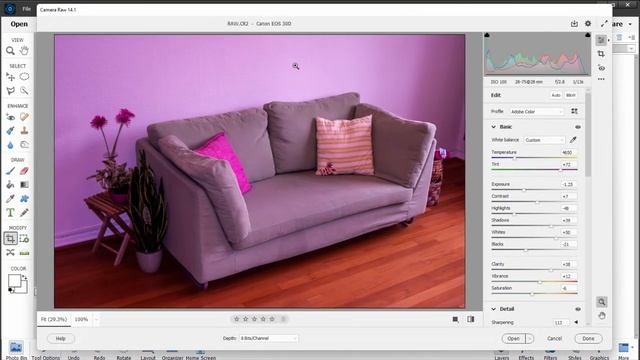Toggle Camera Raw full screen mode
This screenshot has height=360, width=640.
pos(604,24)
